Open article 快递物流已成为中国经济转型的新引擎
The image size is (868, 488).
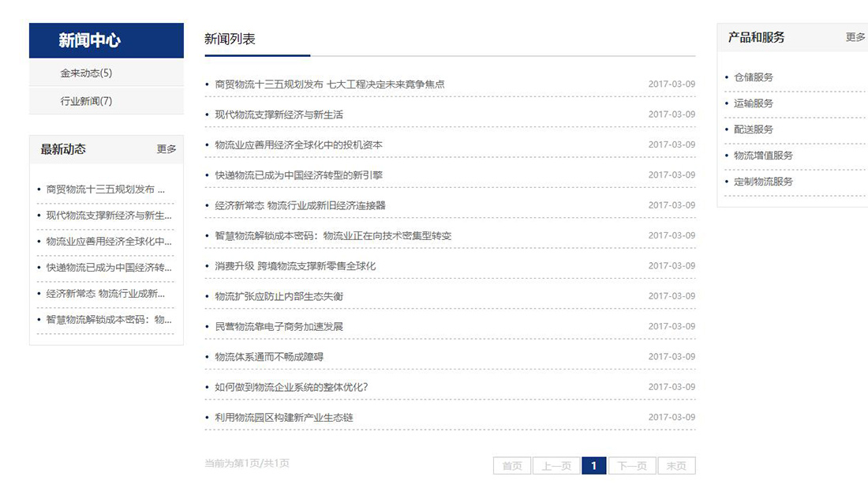pyautogui.click(x=298, y=175)
